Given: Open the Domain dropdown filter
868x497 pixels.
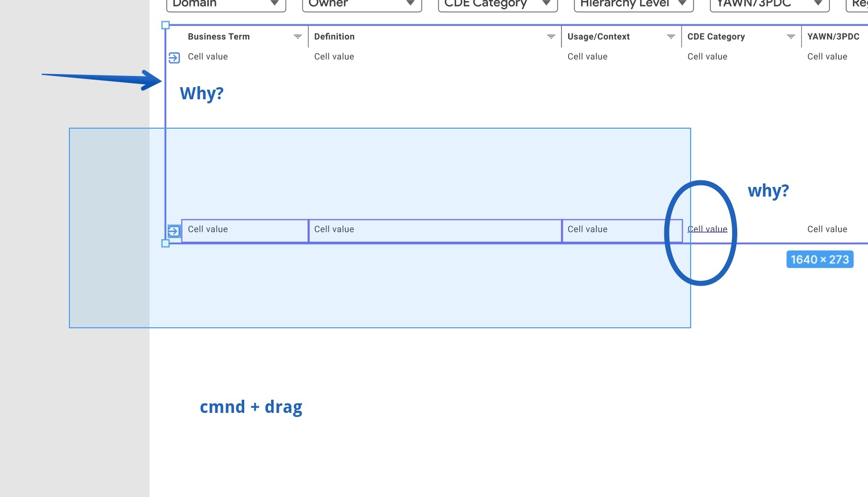Looking at the screenshot, I should pos(226,4).
